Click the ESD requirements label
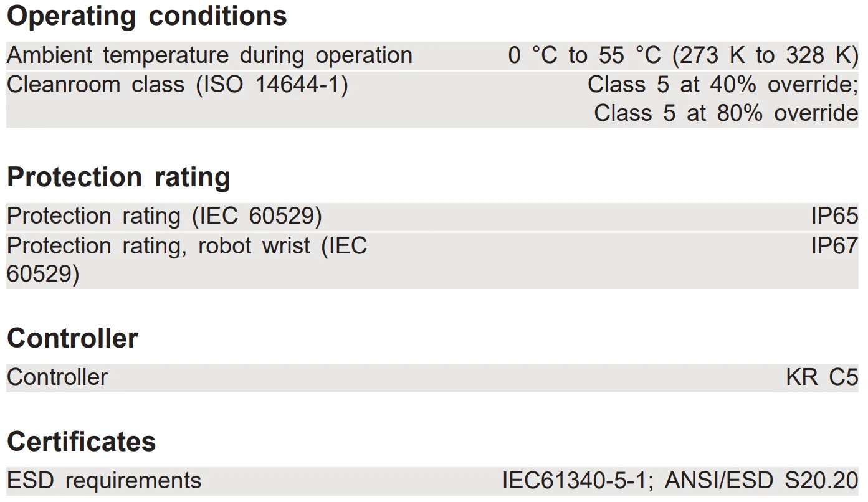This screenshot has height=502, width=868. (x=104, y=481)
